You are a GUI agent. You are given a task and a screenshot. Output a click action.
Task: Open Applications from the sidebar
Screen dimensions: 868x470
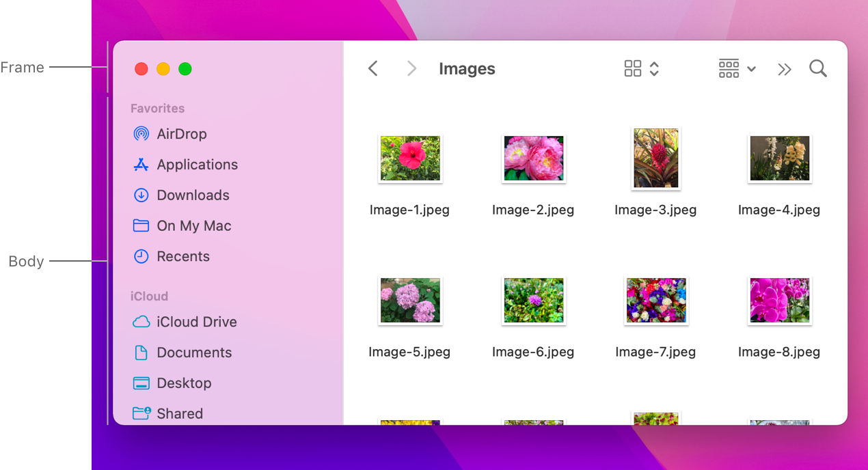click(x=198, y=165)
